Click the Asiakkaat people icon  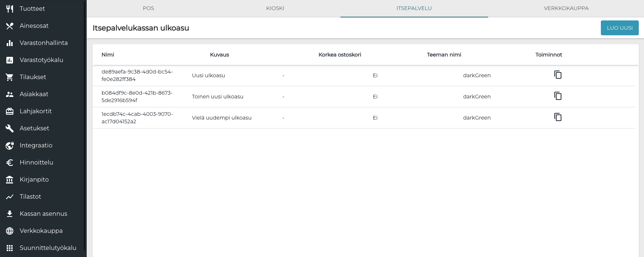click(10, 94)
